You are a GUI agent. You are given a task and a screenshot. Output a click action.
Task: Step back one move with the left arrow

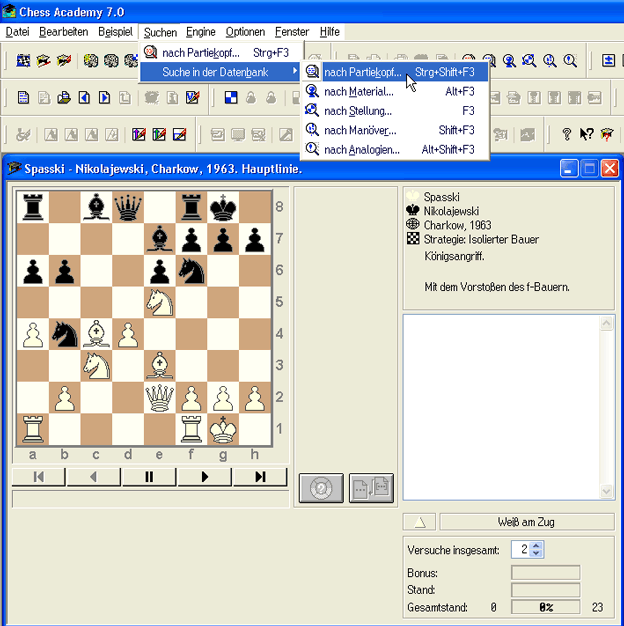click(94, 477)
